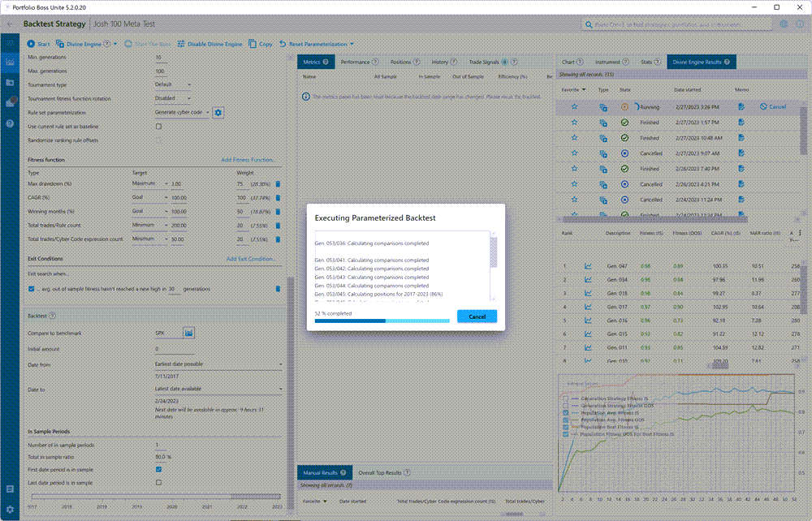Open the folder view in left sidebar

pyautogui.click(x=10, y=82)
